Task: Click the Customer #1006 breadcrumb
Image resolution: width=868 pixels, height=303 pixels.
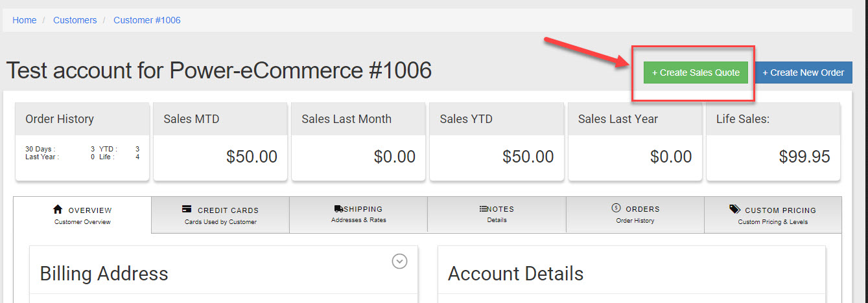Action: pos(147,20)
